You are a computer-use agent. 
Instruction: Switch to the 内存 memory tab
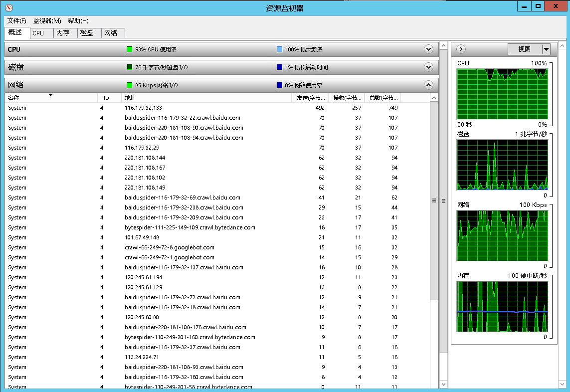point(63,33)
